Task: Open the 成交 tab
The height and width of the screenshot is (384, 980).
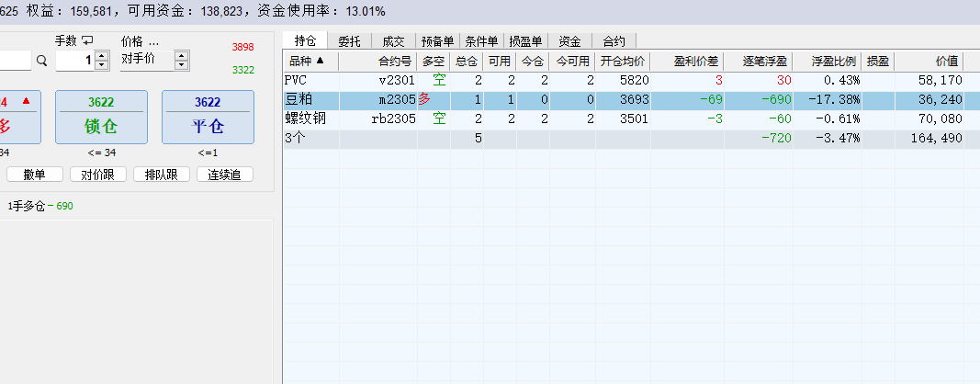Action: [x=394, y=41]
